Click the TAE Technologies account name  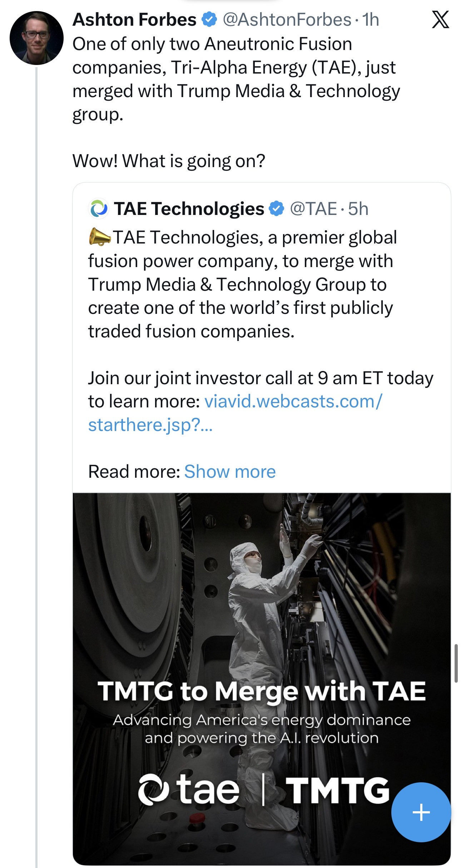coord(189,209)
